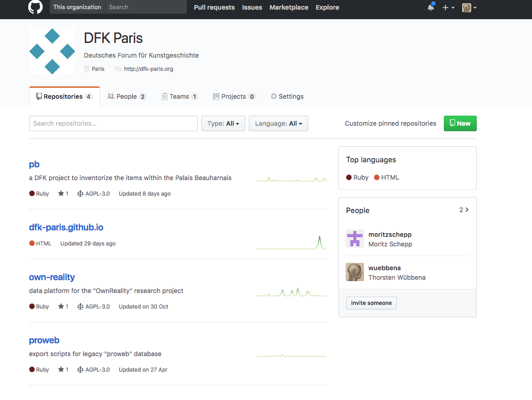Image resolution: width=532 pixels, height=400 pixels.
Task: Click the Ruby language dot for pb
Action: click(32, 193)
